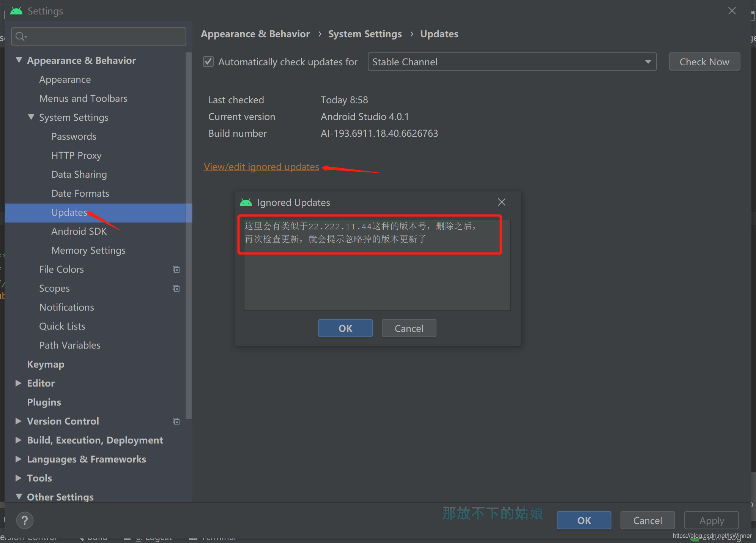Collapse the System Settings tree node
The height and width of the screenshot is (543, 756).
[31, 117]
